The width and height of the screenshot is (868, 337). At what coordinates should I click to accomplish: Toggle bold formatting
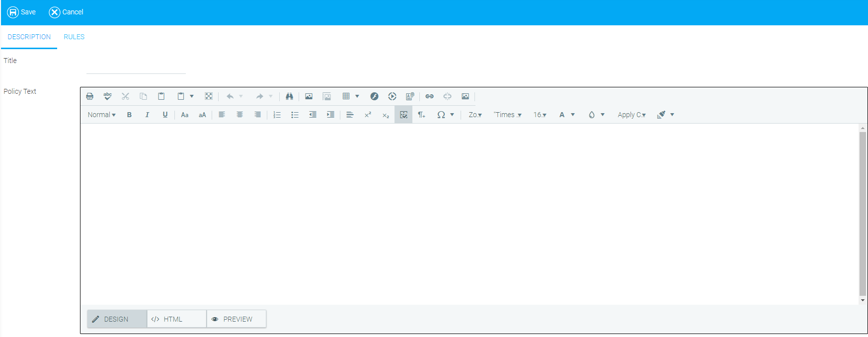point(129,115)
